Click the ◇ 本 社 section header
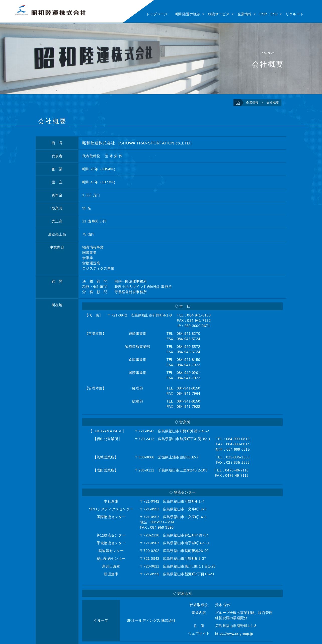 [x=182, y=306]
